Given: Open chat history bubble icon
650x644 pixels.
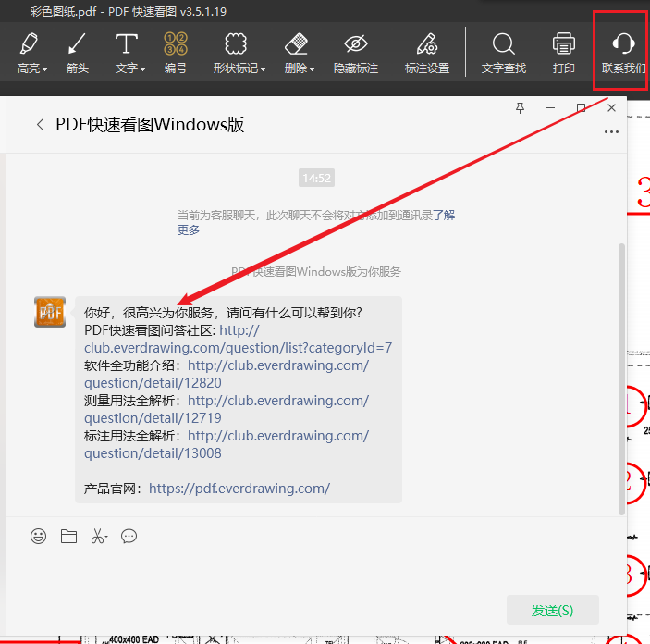Looking at the screenshot, I should [x=129, y=536].
